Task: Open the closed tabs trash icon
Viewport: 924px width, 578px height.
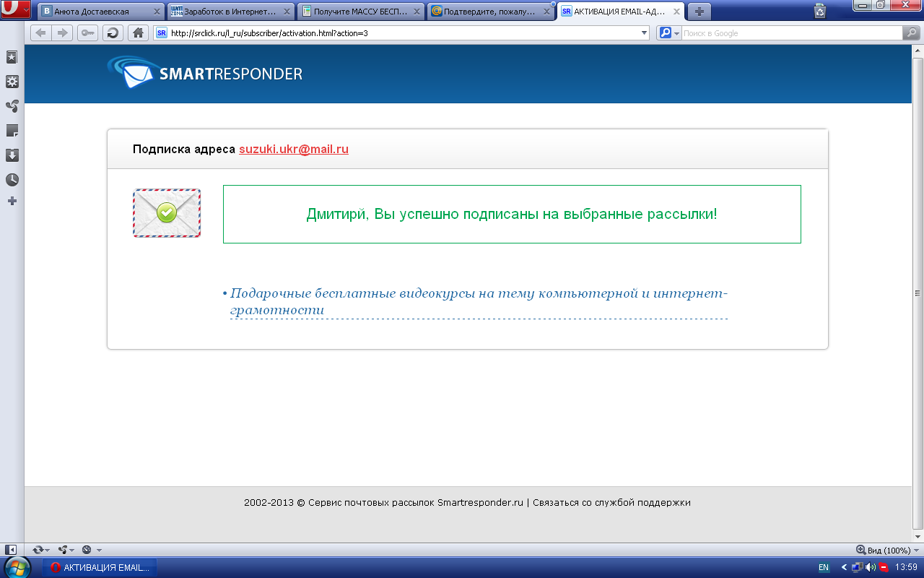Action: pyautogui.click(x=819, y=11)
